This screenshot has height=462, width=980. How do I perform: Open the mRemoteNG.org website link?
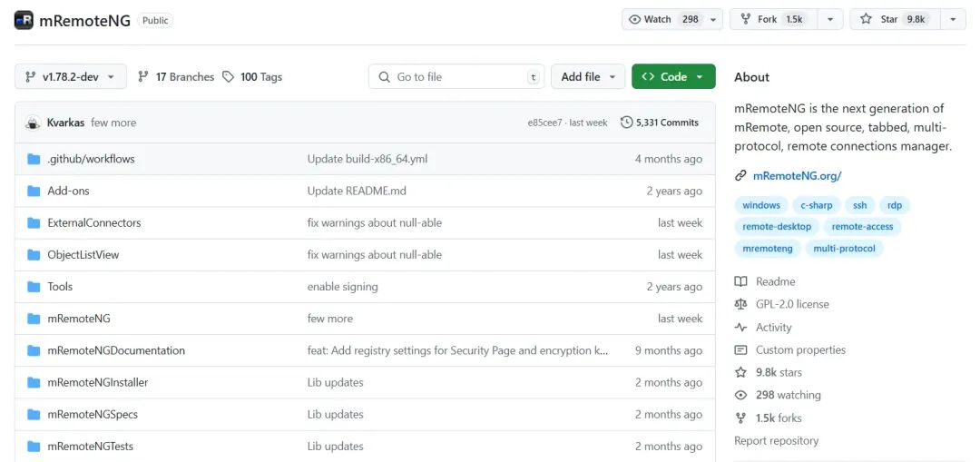[x=797, y=176]
